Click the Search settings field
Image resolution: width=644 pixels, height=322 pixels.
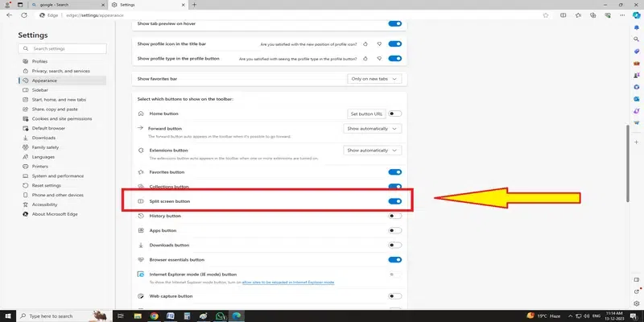pos(63,48)
